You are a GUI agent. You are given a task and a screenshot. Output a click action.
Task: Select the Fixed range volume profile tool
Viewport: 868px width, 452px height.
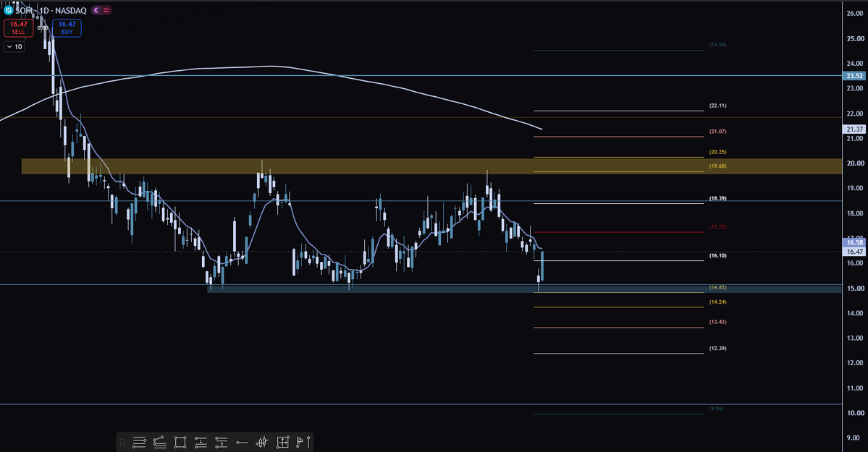[x=303, y=442]
